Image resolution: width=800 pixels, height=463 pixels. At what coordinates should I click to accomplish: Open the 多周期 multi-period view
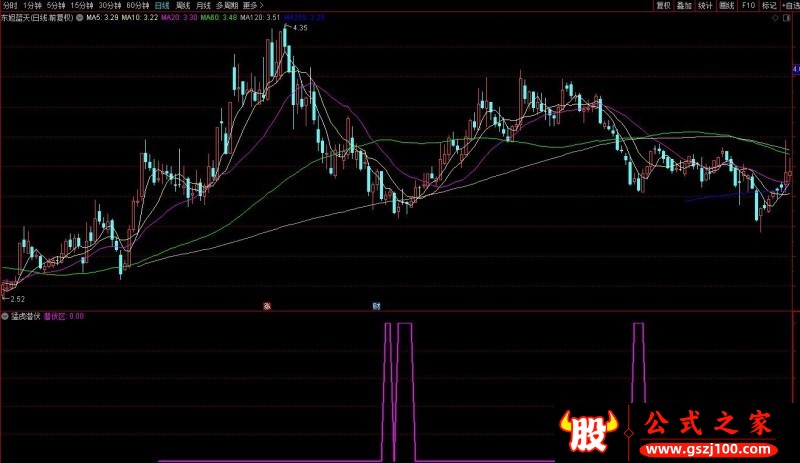tap(227, 6)
